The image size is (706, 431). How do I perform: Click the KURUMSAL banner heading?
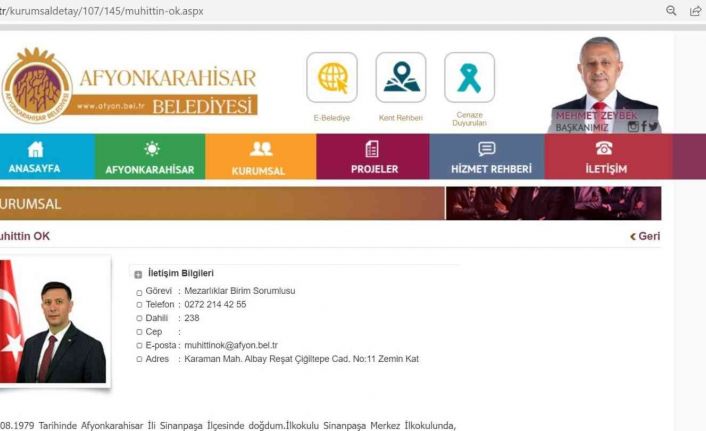[30, 204]
